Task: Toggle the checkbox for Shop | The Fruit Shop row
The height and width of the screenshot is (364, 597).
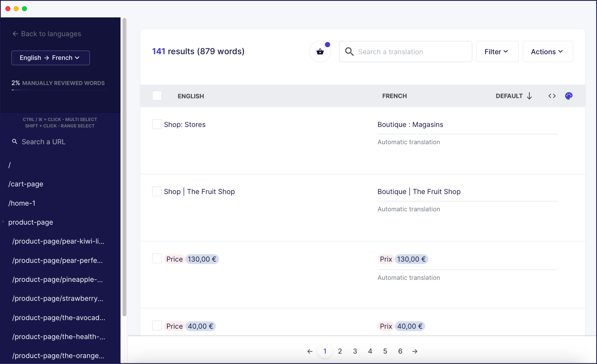Action: 156,191
